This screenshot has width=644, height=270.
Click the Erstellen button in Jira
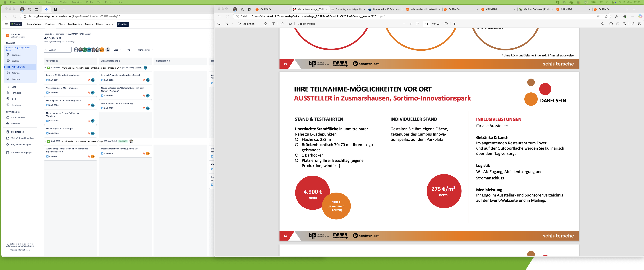[122, 24]
